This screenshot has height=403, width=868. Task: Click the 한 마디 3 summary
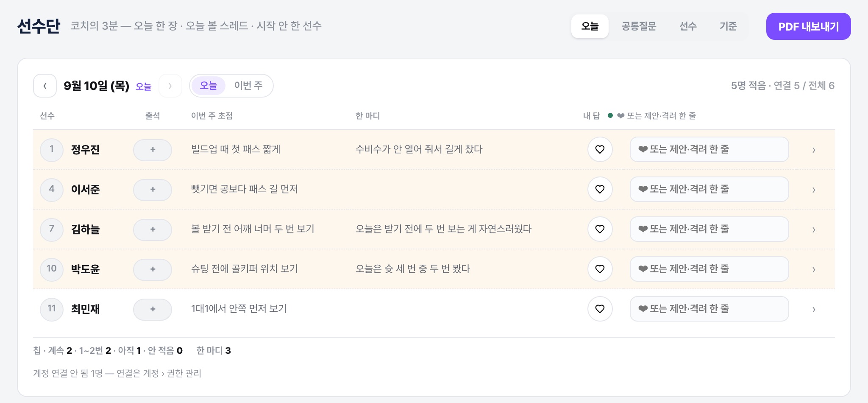click(214, 350)
